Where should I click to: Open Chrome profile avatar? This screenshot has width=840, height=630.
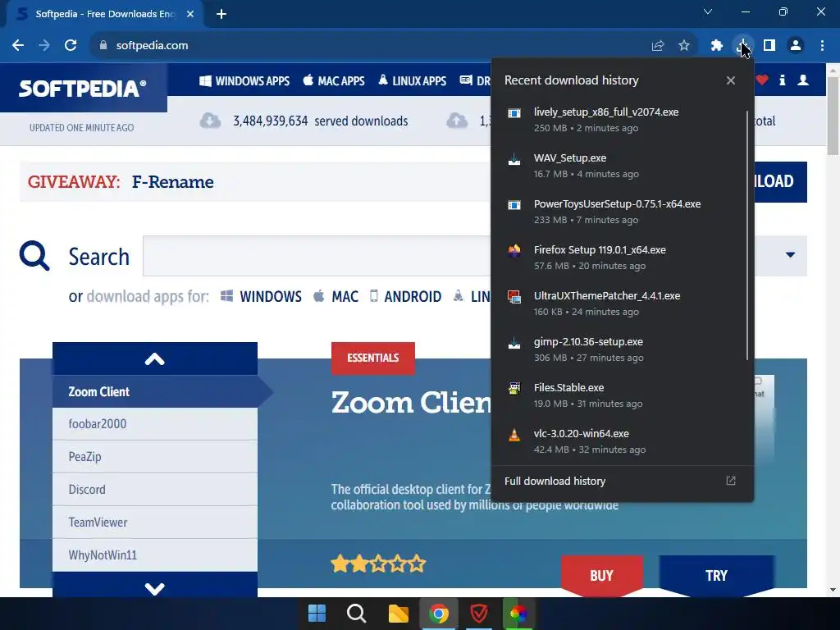[x=796, y=46]
